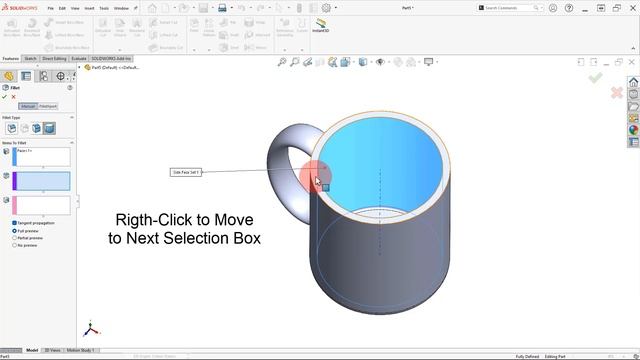This screenshot has height=360, width=640.
Task: Expand the Part5 (Default) flyout tree
Action: [x=80, y=67]
